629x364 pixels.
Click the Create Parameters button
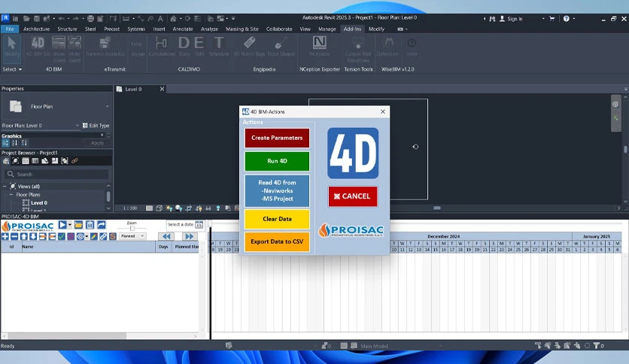(277, 138)
